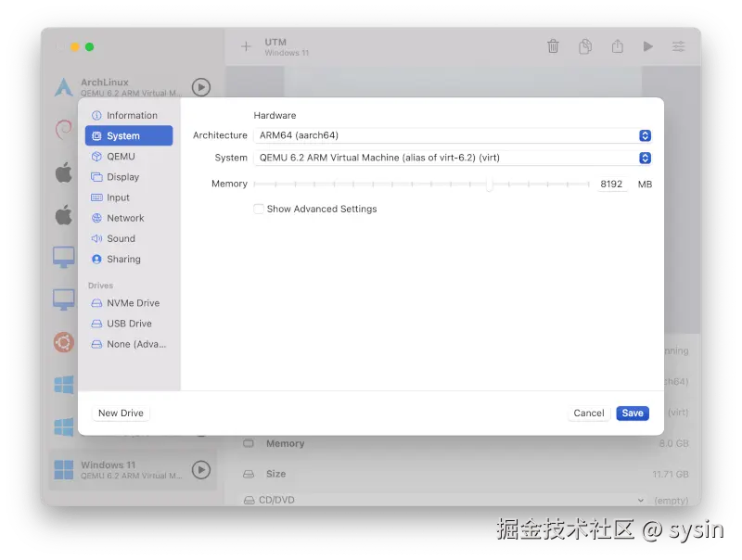Start the Windows 11 VM with play button
Image resolution: width=742 pixels, height=560 pixels.
coord(201,470)
